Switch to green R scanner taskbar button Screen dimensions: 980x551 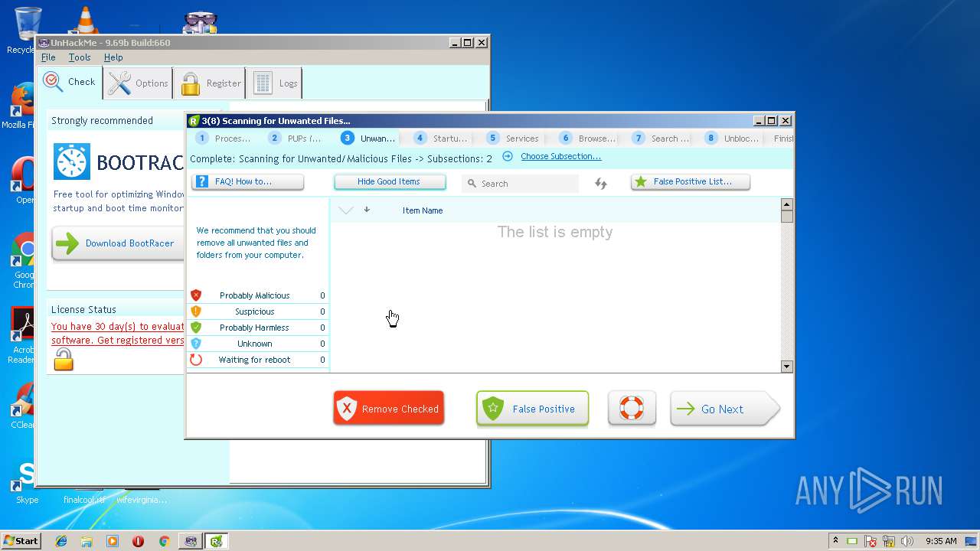217,541
